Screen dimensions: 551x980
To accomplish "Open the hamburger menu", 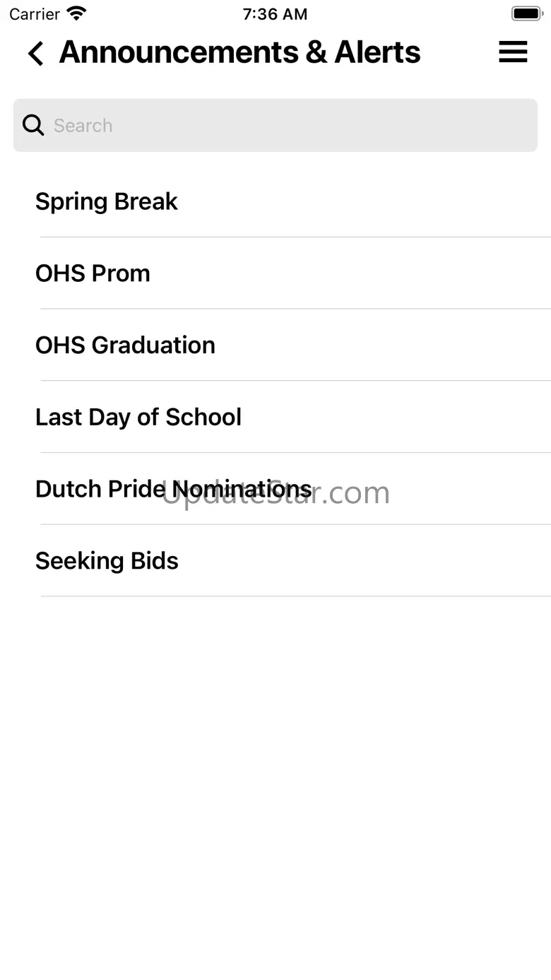I will click(513, 52).
